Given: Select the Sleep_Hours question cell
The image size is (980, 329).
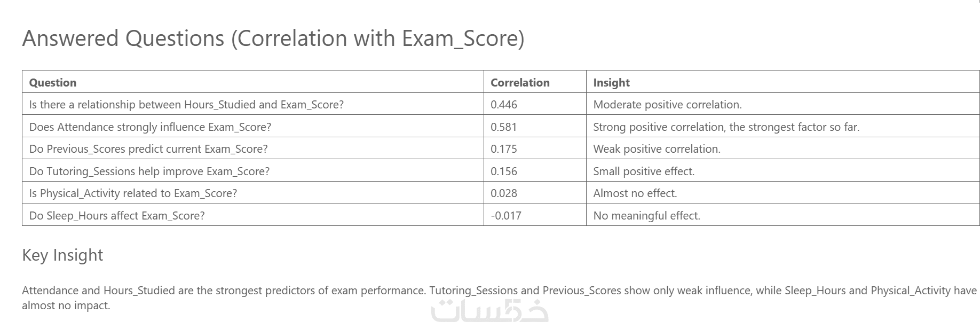Looking at the screenshot, I should pos(117,216).
